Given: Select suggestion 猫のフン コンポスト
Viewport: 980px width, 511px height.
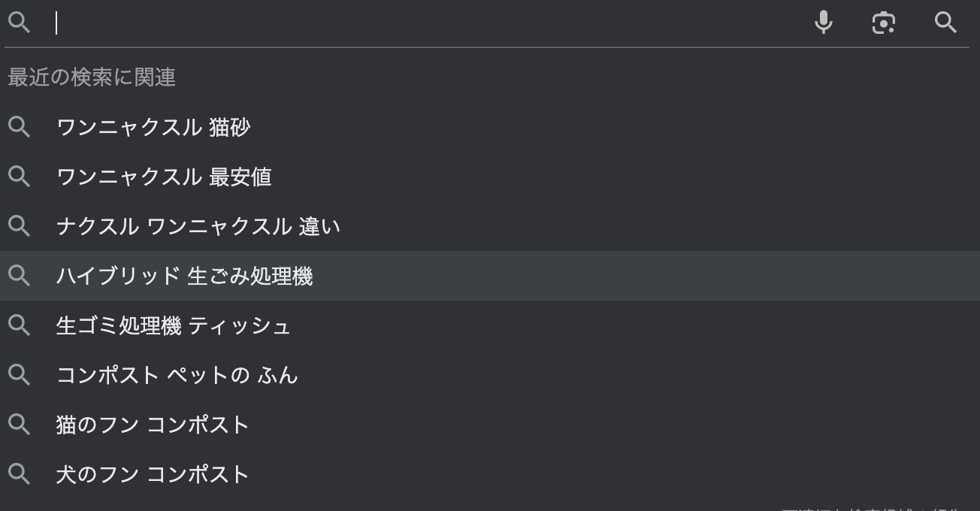Looking at the screenshot, I should [153, 425].
